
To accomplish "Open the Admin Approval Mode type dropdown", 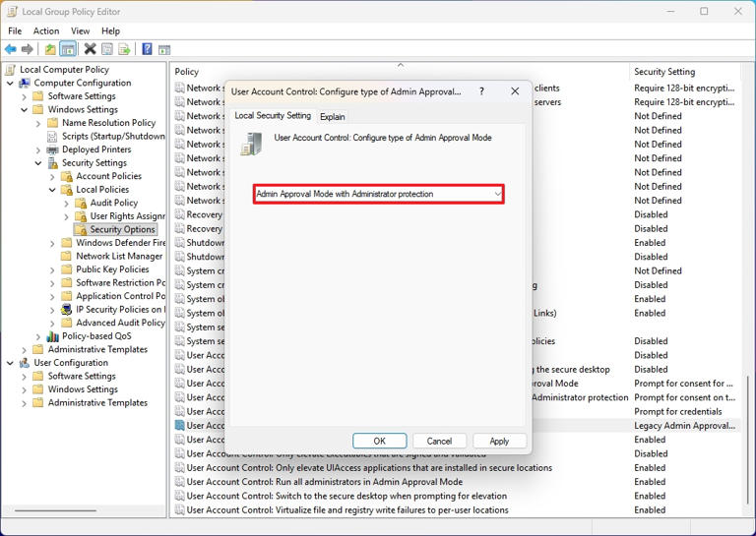I will click(x=378, y=194).
